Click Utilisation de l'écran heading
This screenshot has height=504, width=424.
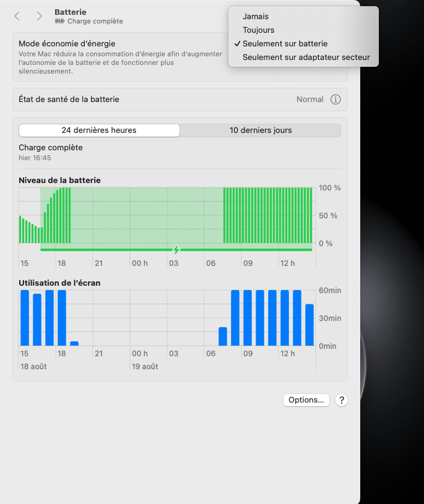point(59,283)
